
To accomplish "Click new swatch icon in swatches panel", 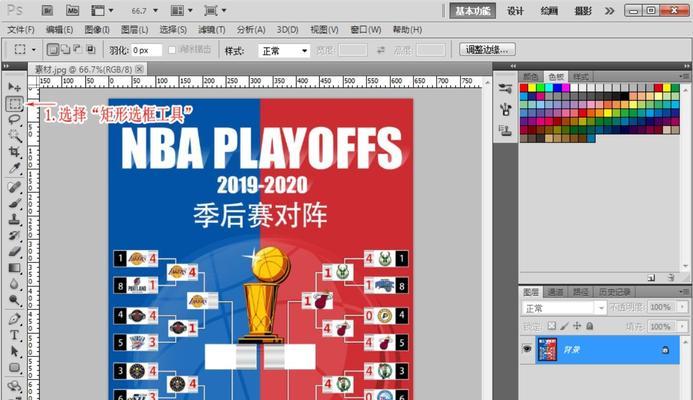I will [651, 278].
